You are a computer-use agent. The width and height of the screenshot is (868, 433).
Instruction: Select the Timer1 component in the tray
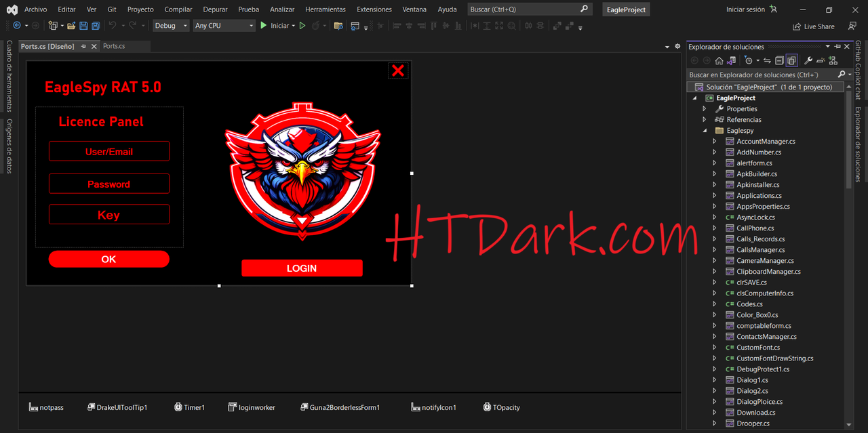click(x=189, y=407)
